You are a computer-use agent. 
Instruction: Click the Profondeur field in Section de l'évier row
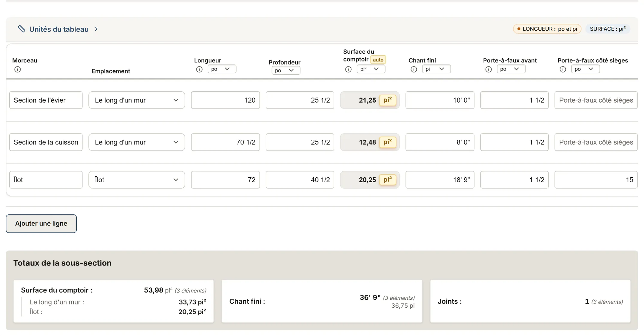[x=300, y=100]
